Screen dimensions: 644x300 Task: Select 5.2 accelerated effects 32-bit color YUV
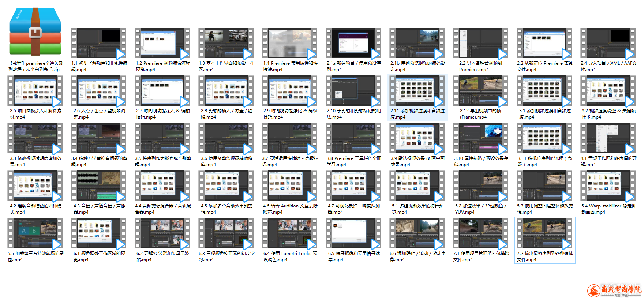tap(481, 186)
